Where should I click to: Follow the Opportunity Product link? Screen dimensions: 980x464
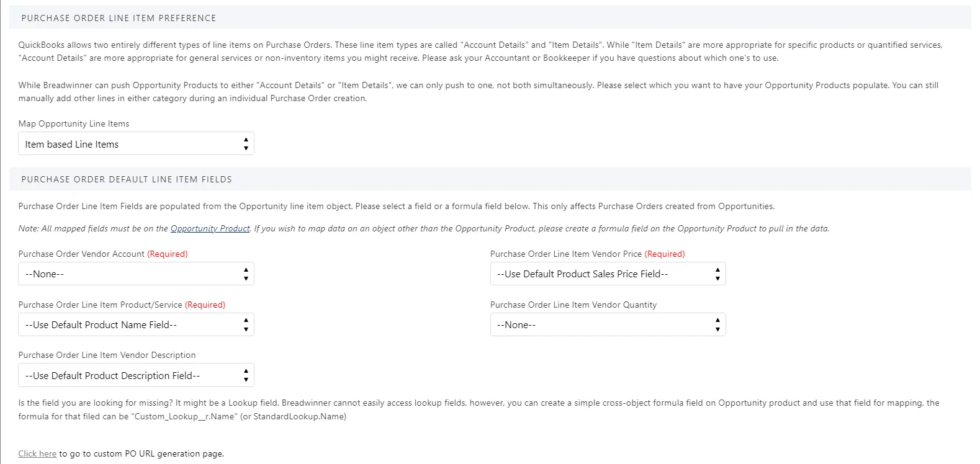click(210, 228)
